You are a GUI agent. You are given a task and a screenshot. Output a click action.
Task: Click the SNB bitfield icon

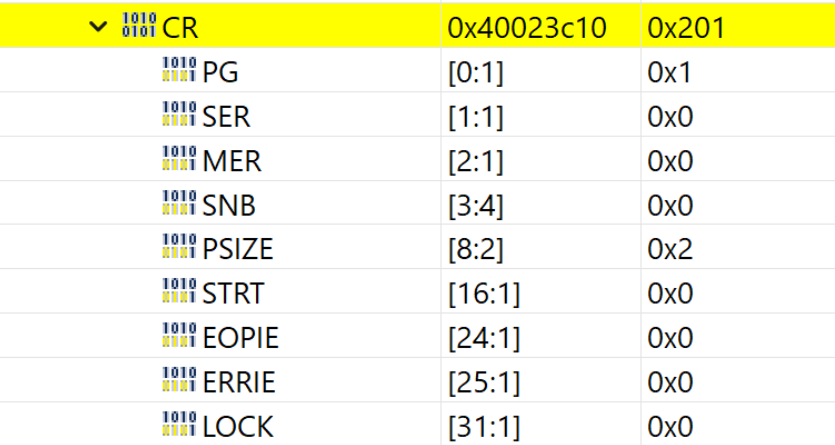click(179, 205)
